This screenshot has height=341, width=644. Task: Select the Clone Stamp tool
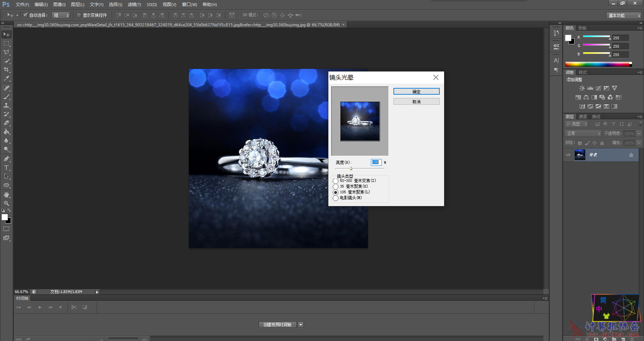click(6, 105)
